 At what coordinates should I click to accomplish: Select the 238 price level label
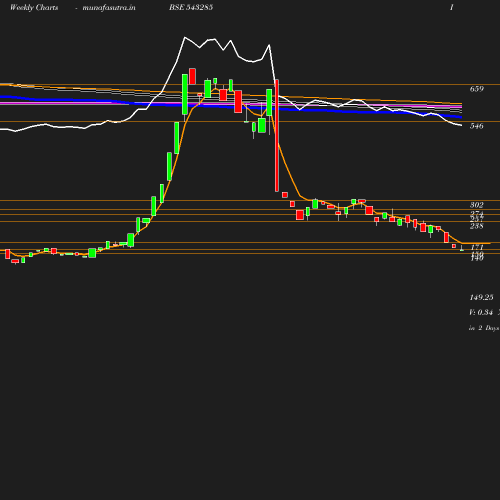[x=477, y=226]
